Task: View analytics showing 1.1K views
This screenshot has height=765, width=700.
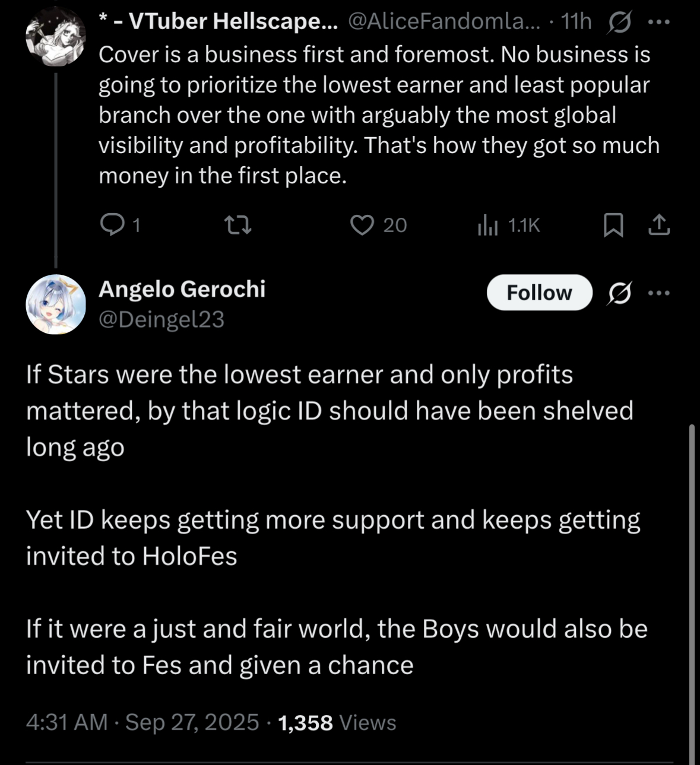Action: (488, 225)
